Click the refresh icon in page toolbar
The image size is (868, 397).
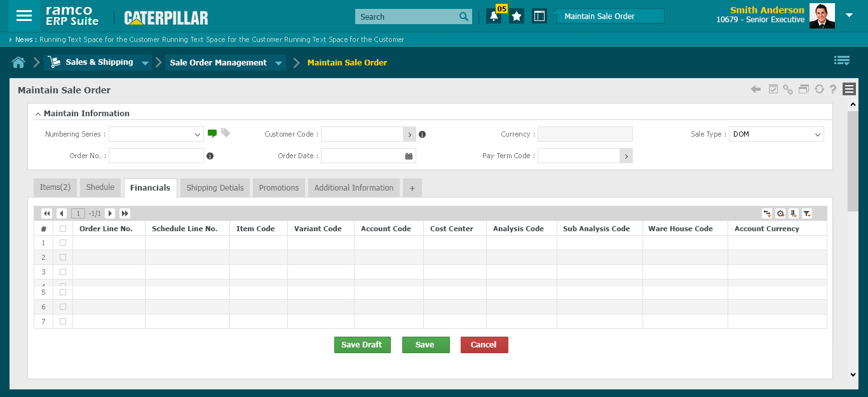point(819,90)
